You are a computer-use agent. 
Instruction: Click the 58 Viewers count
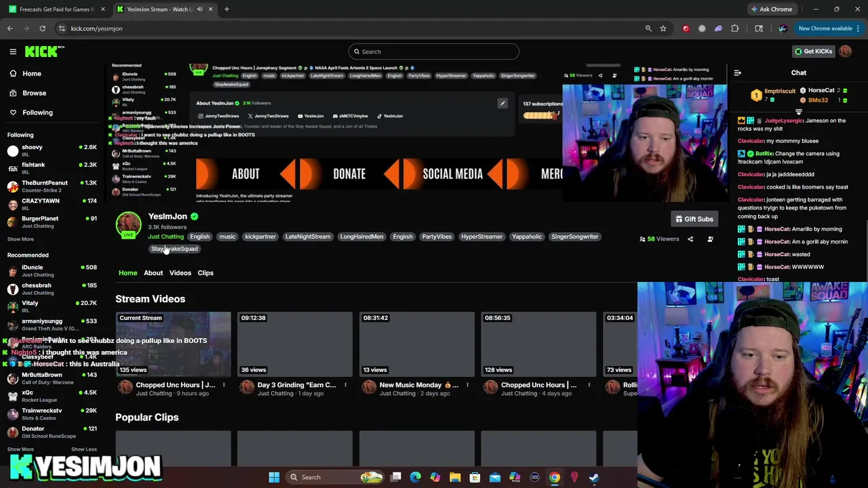tap(659, 239)
